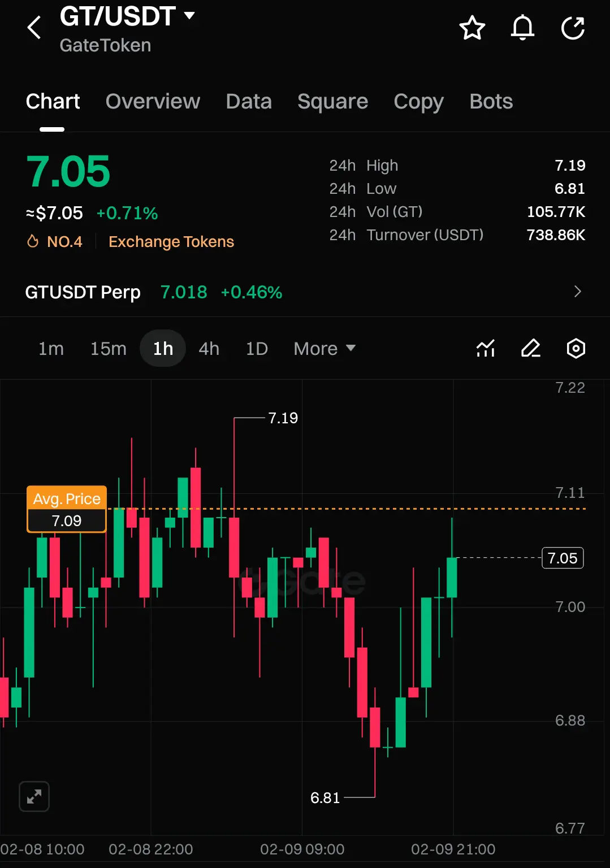Tap the NO.4 ranking label
The image size is (610, 868).
pos(64,242)
